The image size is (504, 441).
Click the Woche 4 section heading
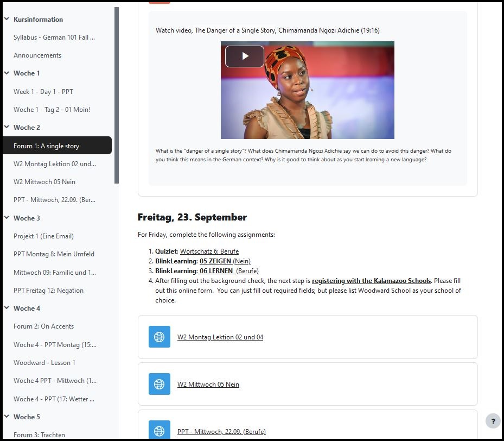[27, 308]
